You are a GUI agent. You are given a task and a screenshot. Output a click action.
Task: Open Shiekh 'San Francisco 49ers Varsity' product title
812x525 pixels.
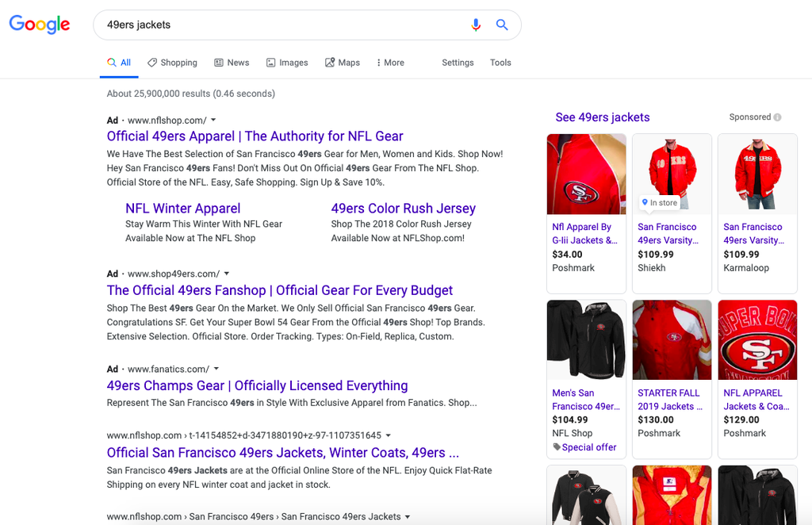(x=668, y=233)
